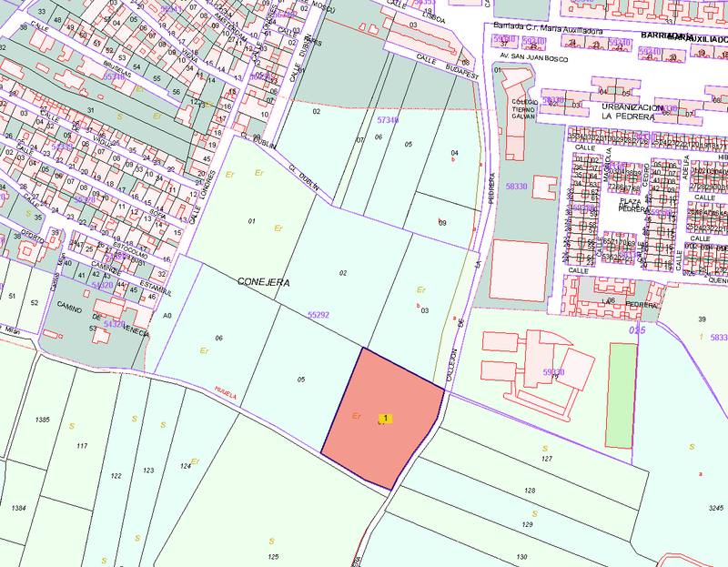This screenshot has height=567, width=728.
Task: Click the COLEGIO TIERNO GALVAN label
Action: (x=524, y=109)
